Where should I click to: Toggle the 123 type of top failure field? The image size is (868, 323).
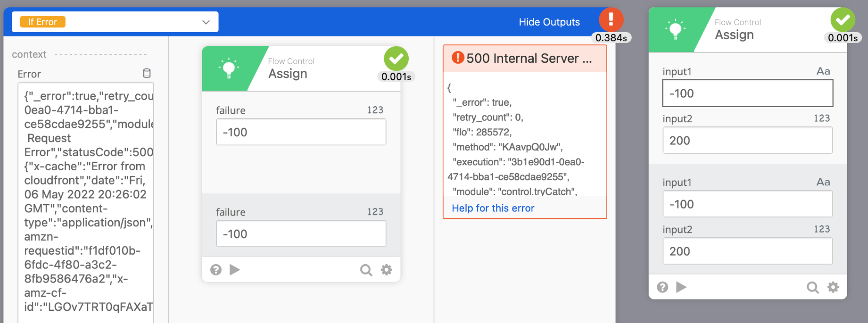point(375,110)
